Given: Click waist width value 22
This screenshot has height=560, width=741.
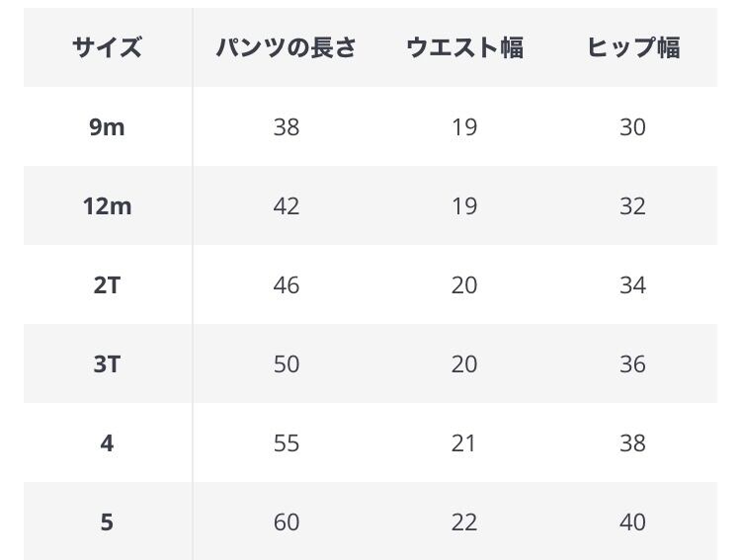Looking at the screenshot, I should [464, 521].
